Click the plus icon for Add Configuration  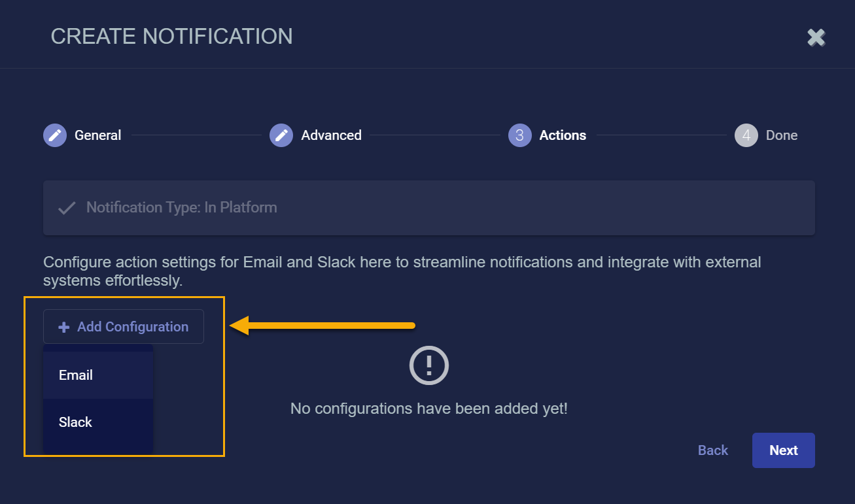pos(64,327)
